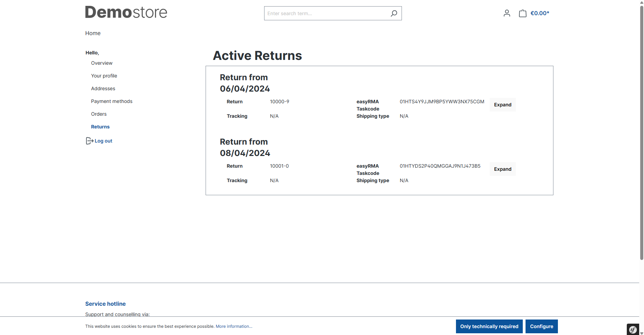
Task: Open the shopping cart bag icon
Action: (x=522, y=13)
